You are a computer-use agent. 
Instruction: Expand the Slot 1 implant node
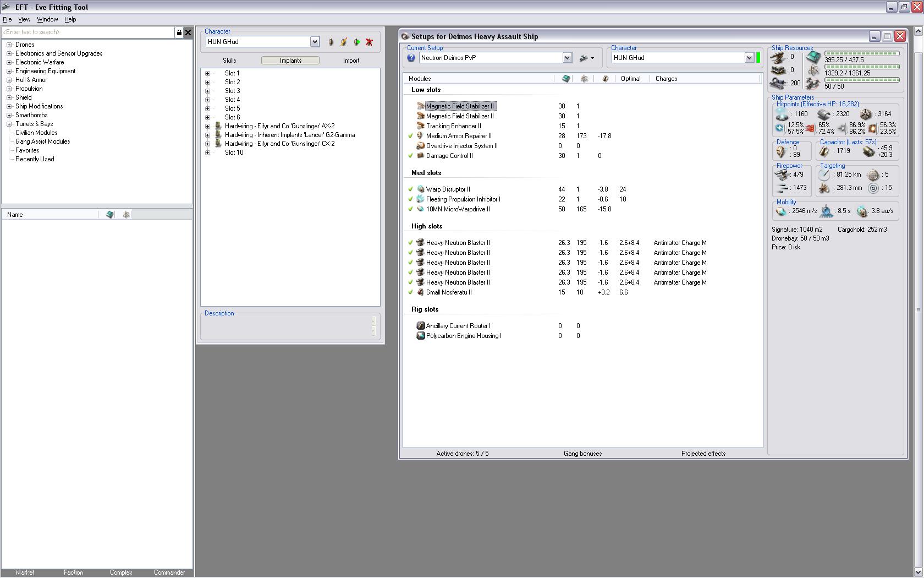pyautogui.click(x=208, y=73)
